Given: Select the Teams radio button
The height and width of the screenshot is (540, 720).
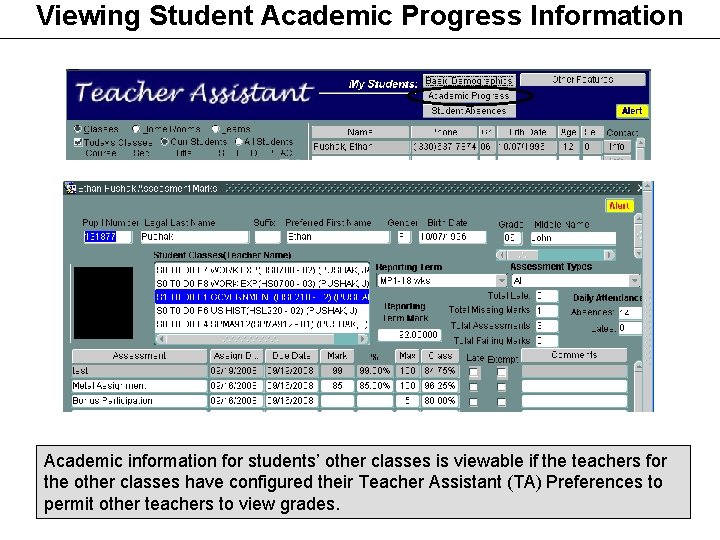Looking at the screenshot, I should [x=215, y=129].
